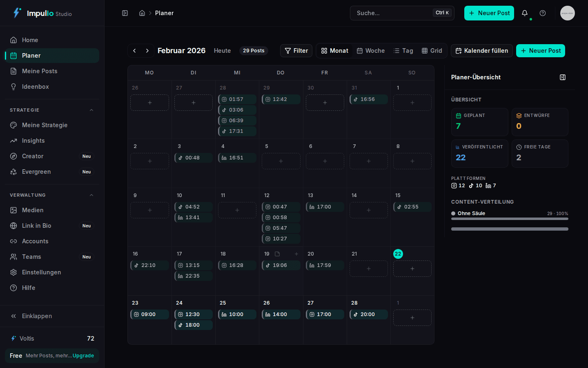Open Insights in the sidebar
The image size is (588, 368).
33,141
